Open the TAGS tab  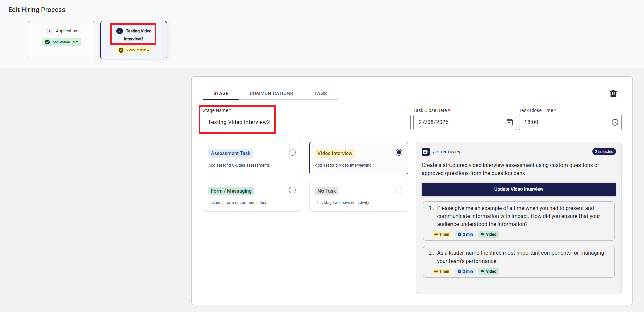pyautogui.click(x=320, y=93)
